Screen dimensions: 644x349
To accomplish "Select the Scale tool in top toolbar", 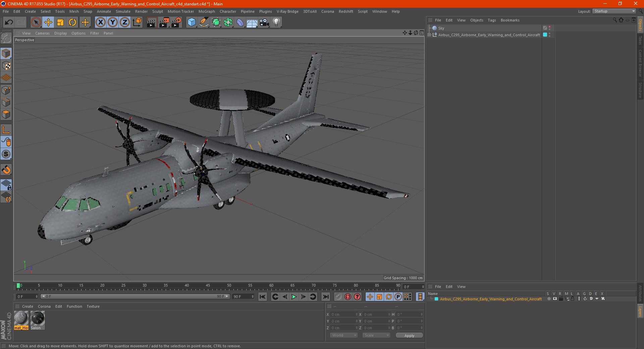I will (x=60, y=22).
